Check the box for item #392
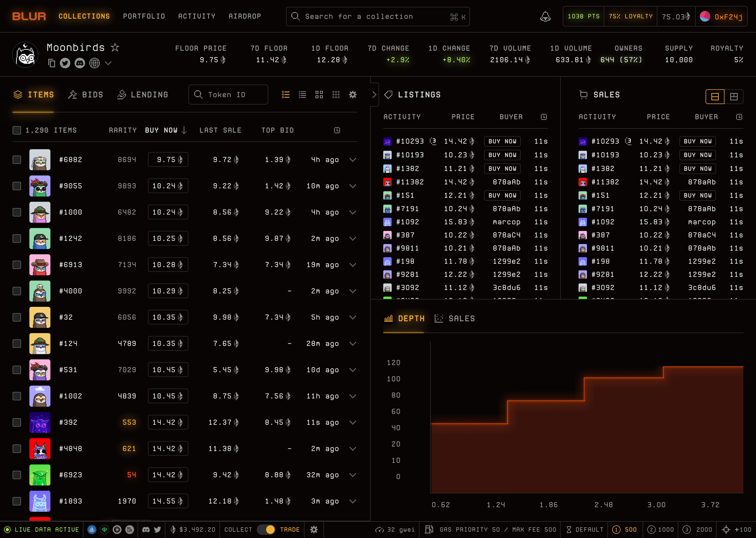 point(17,422)
